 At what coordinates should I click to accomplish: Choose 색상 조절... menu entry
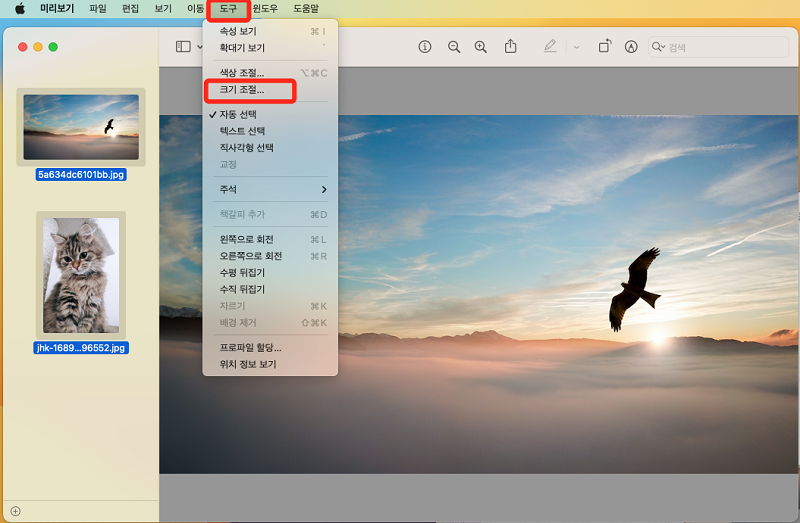click(242, 73)
